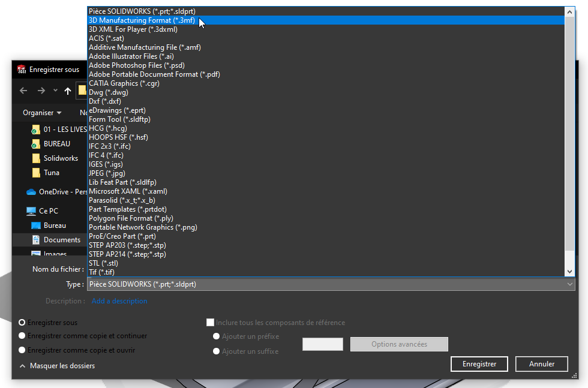Viewport: 588px width, 388px height.
Task: Open the Bureau desktop location
Action: pos(49,225)
